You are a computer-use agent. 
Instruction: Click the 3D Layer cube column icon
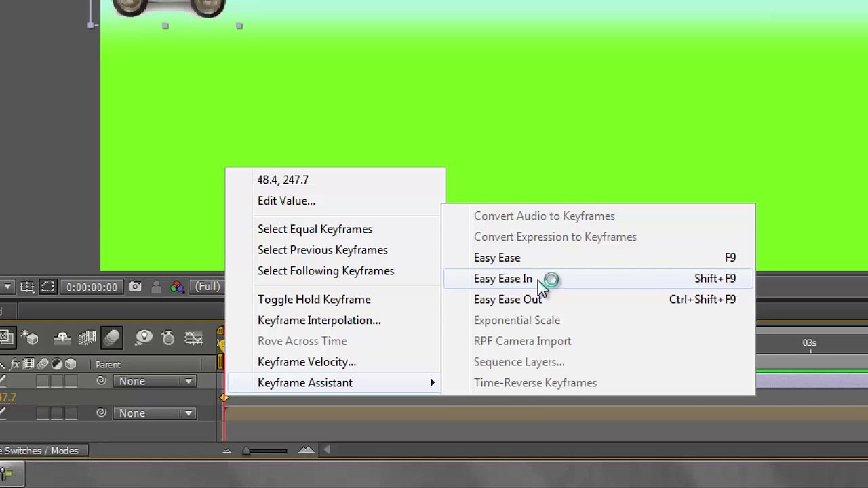point(71,365)
